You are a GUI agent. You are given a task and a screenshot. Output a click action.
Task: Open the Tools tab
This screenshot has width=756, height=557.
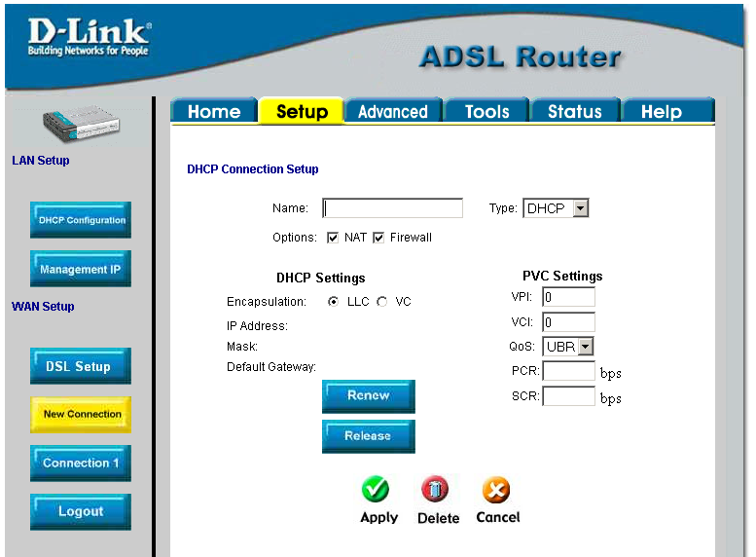(486, 111)
